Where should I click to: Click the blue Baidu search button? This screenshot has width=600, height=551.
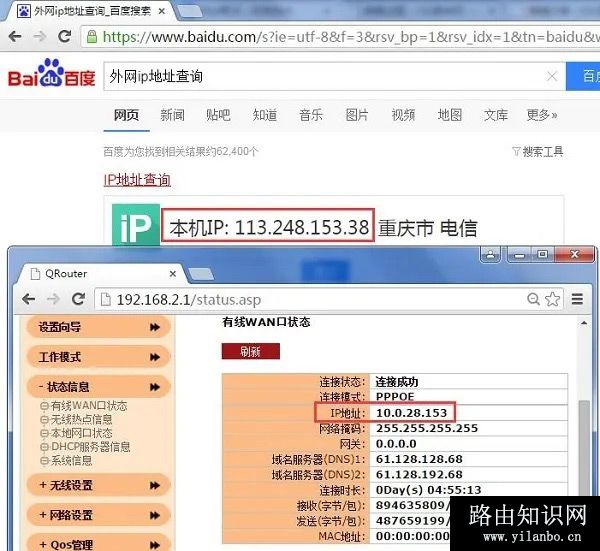(583, 77)
